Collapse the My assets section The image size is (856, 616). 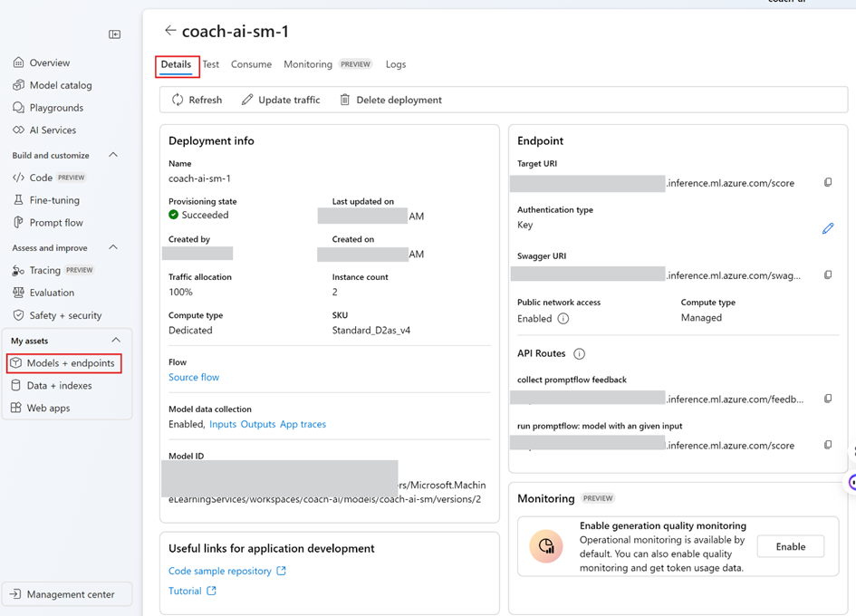[116, 341]
